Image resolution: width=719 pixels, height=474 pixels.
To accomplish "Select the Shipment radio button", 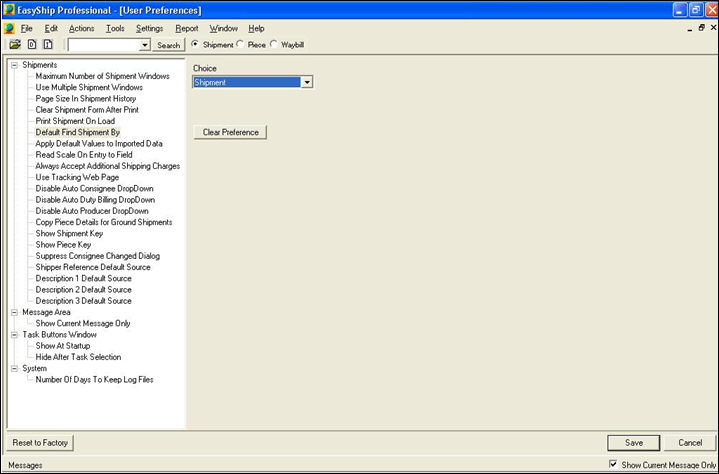I will click(195, 44).
